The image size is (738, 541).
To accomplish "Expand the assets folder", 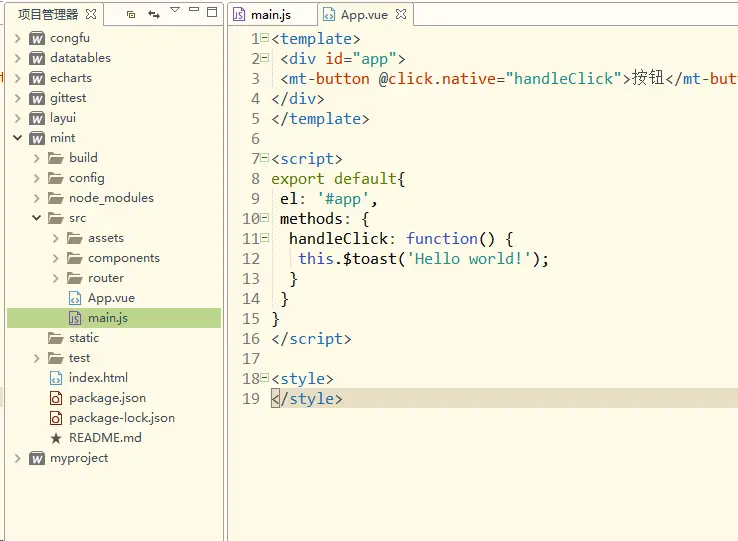I will [56, 238].
